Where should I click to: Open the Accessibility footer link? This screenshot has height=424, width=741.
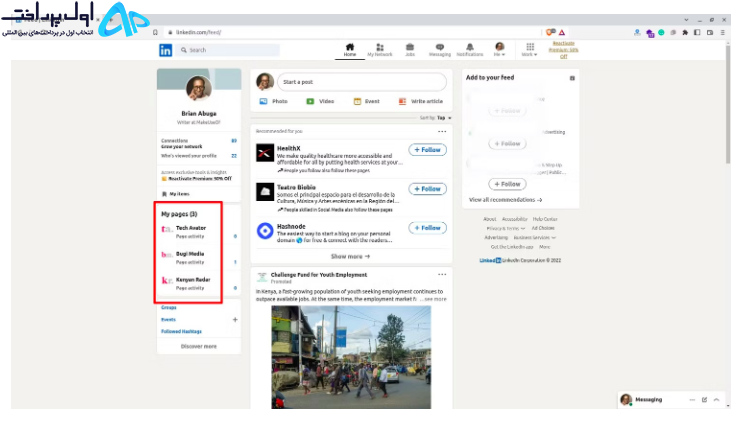[515, 219]
